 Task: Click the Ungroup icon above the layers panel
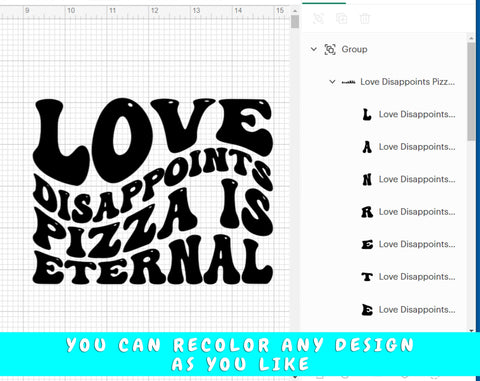[x=318, y=18]
